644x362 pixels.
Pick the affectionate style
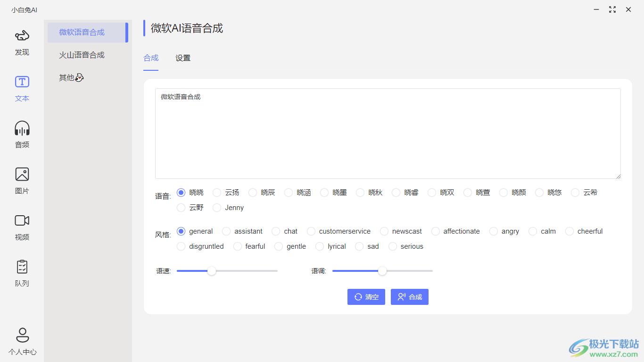coord(436,231)
